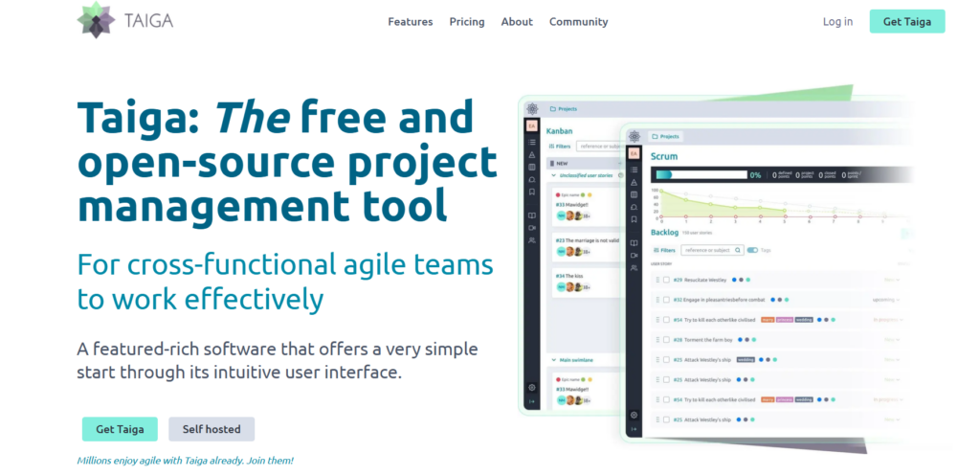Open status dropdown for #29 Resucitate Westley
The height and width of the screenshot is (475, 980).
pyautogui.click(x=892, y=280)
